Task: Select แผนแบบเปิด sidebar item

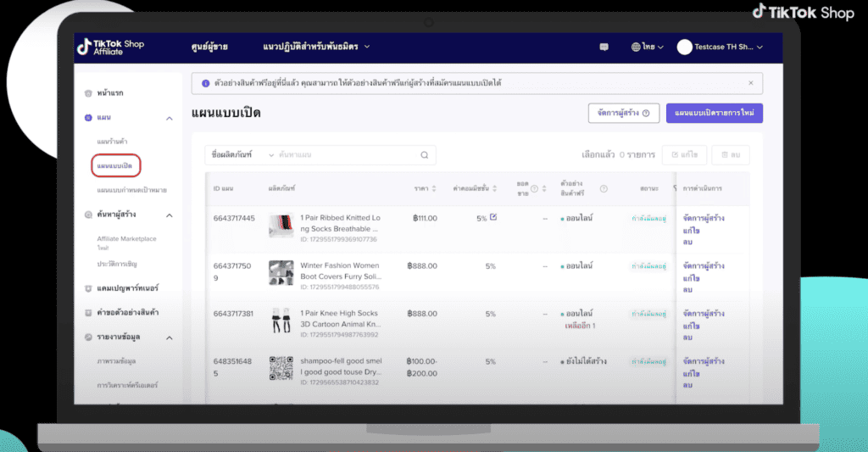Action: [x=114, y=165]
